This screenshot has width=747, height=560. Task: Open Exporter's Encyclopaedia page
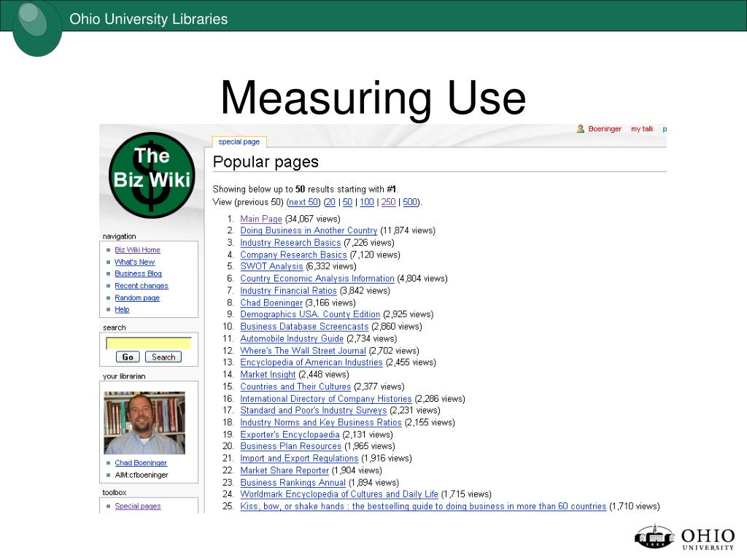[290, 435]
